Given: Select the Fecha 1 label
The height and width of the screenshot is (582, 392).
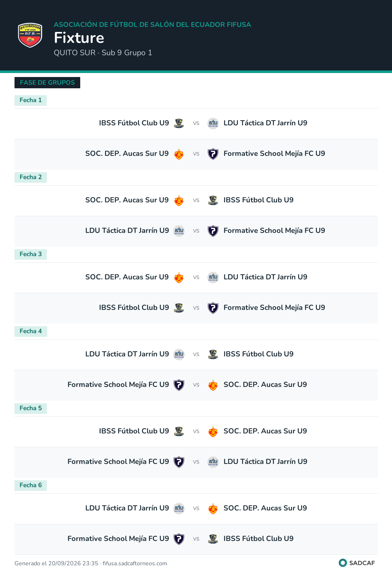Looking at the screenshot, I should click(30, 100).
